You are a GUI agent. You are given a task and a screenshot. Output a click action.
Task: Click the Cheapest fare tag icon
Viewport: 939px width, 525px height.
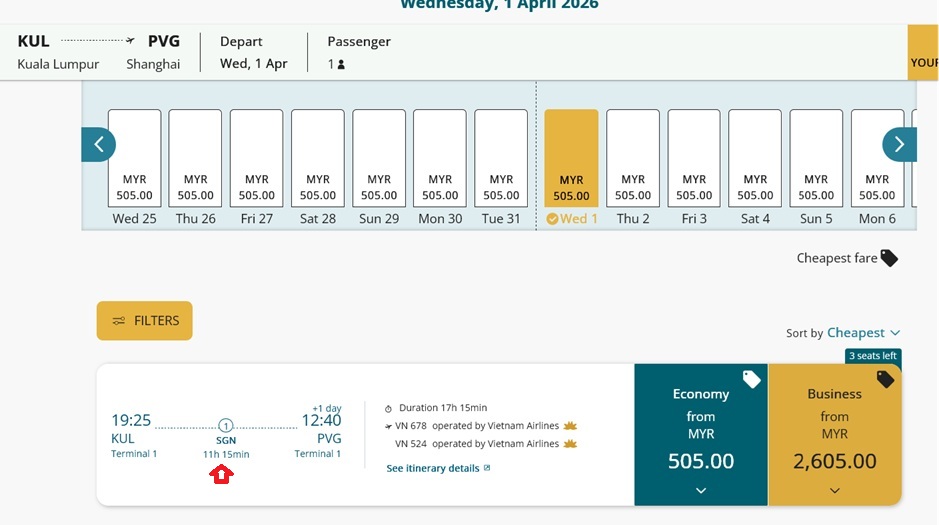889,258
